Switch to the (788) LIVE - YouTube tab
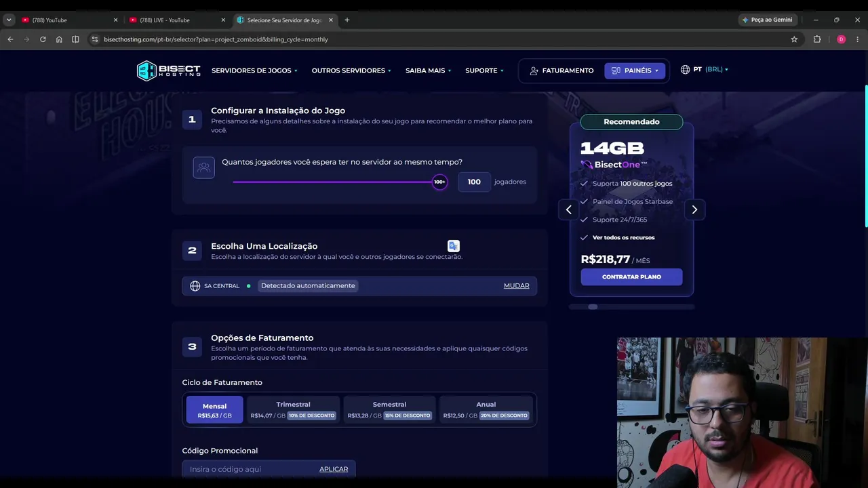Viewport: 868px width, 488px height. pos(176,20)
